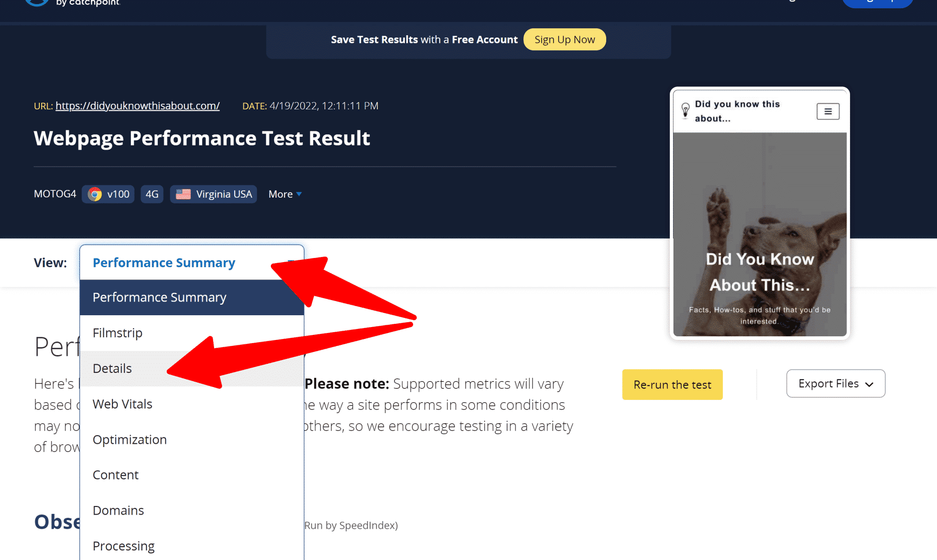Screen dimensions: 937x560
Task: Click the USA flag icon for Virginia location
Action: pyautogui.click(x=183, y=194)
